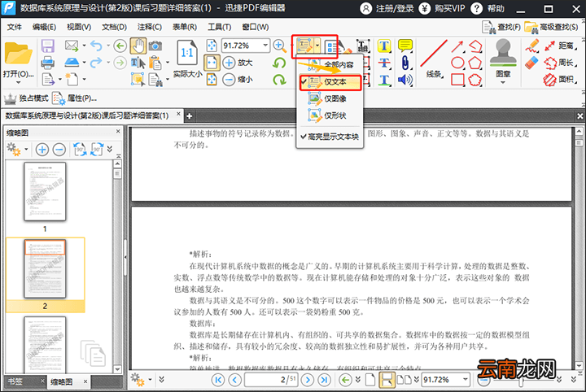Click the 放大 zoom in button
Screen dimensions: 586x392
[x=238, y=63]
